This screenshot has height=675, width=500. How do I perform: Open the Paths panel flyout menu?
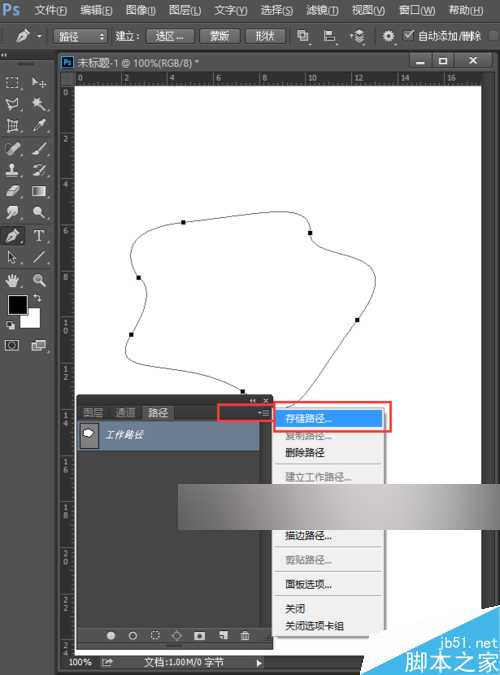tap(264, 413)
